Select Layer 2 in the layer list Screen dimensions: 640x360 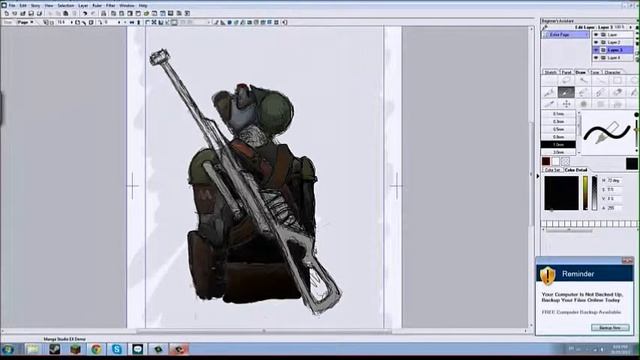(x=613, y=42)
